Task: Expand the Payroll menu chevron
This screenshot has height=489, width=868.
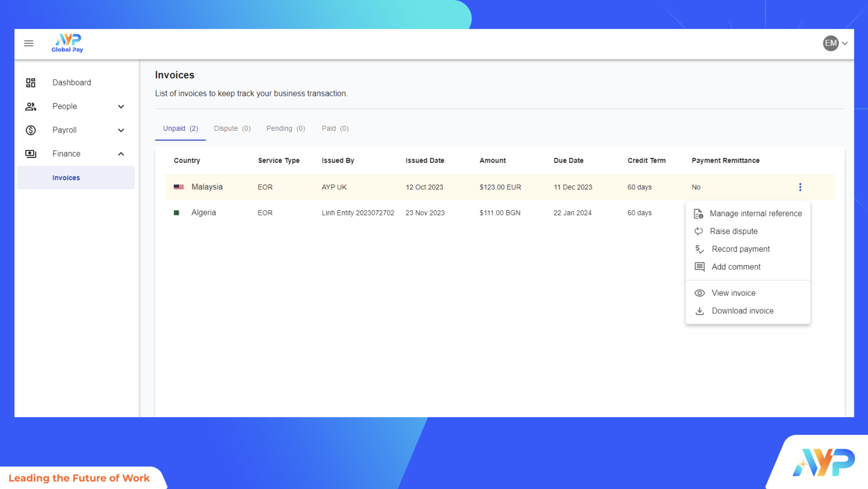Action: [121, 130]
